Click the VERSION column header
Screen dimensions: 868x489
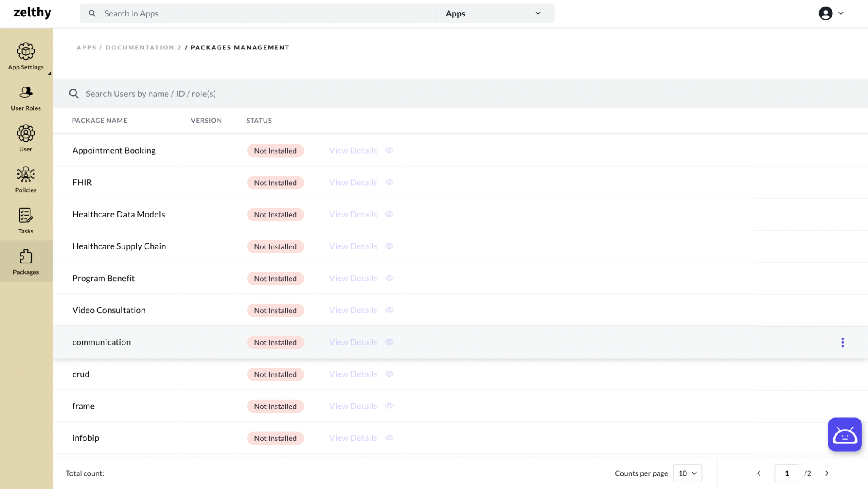pyautogui.click(x=206, y=121)
